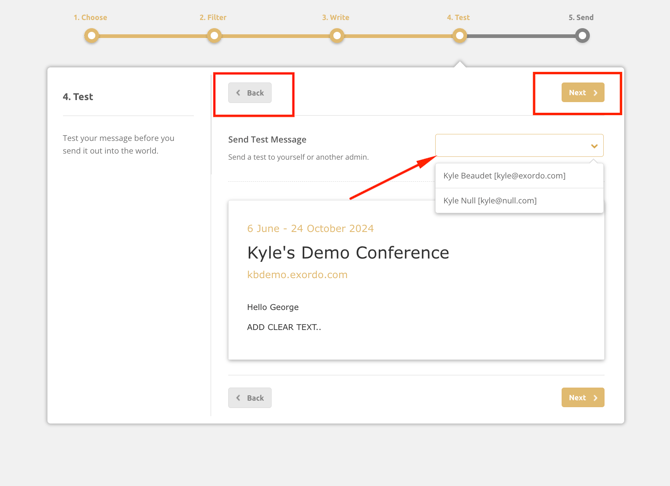
Task: Click the grey step 5 Send circle
Action: (x=582, y=36)
